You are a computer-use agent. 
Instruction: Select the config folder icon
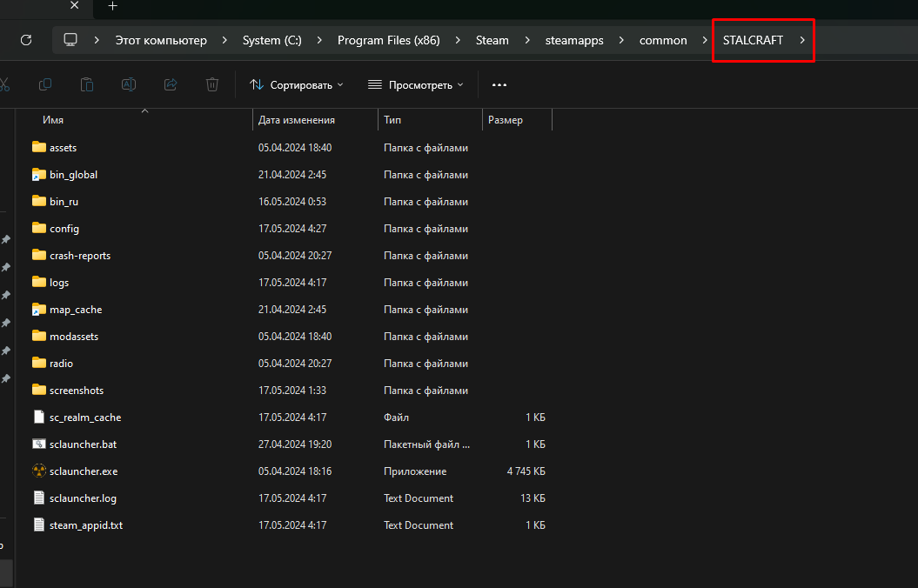point(38,228)
